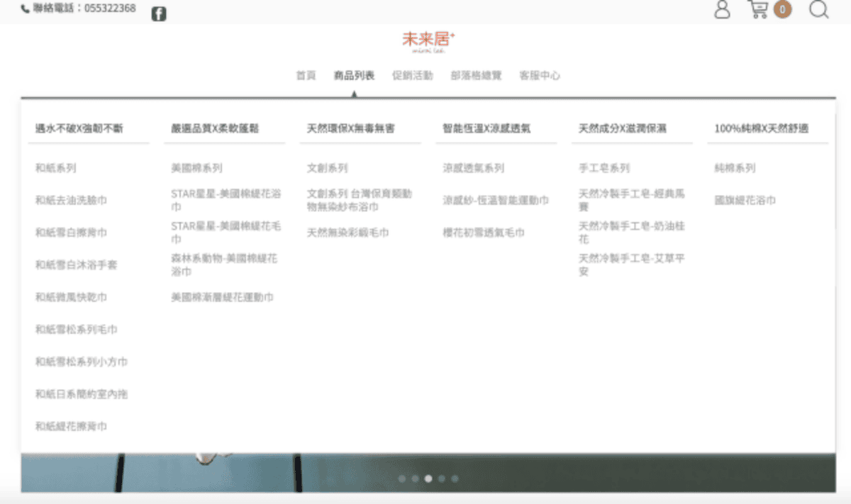Select 天然冷製手工皂-奶油桂花 link
The height and width of the screenshot is (504, 851).
click(632, 233)
